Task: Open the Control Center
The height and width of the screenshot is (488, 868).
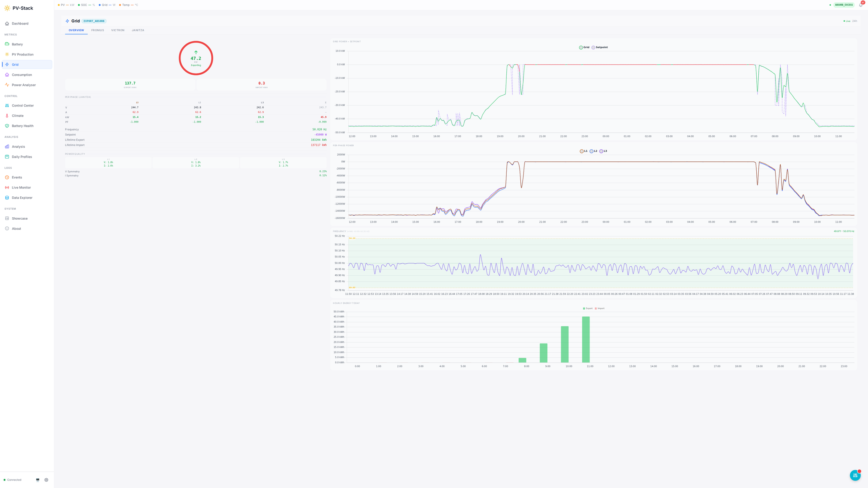Action: tap(23, 105)
